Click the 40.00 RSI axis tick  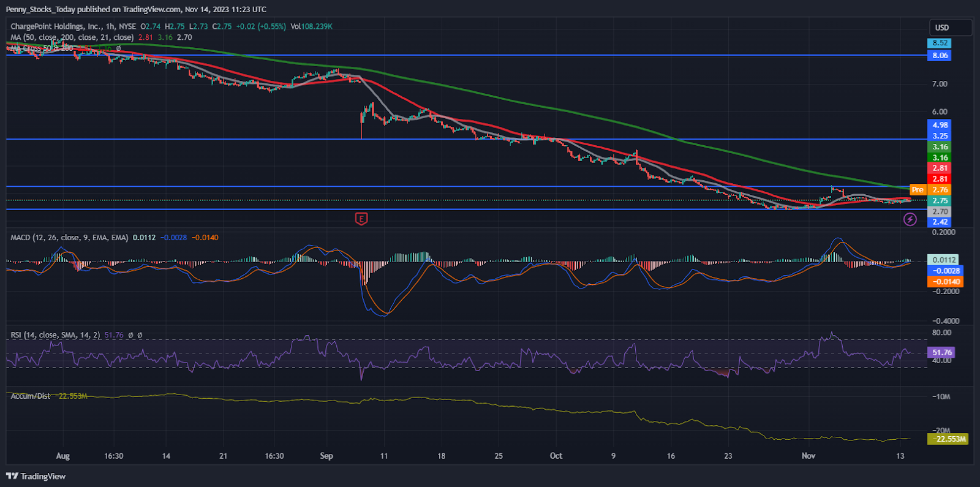pos(941,360)
